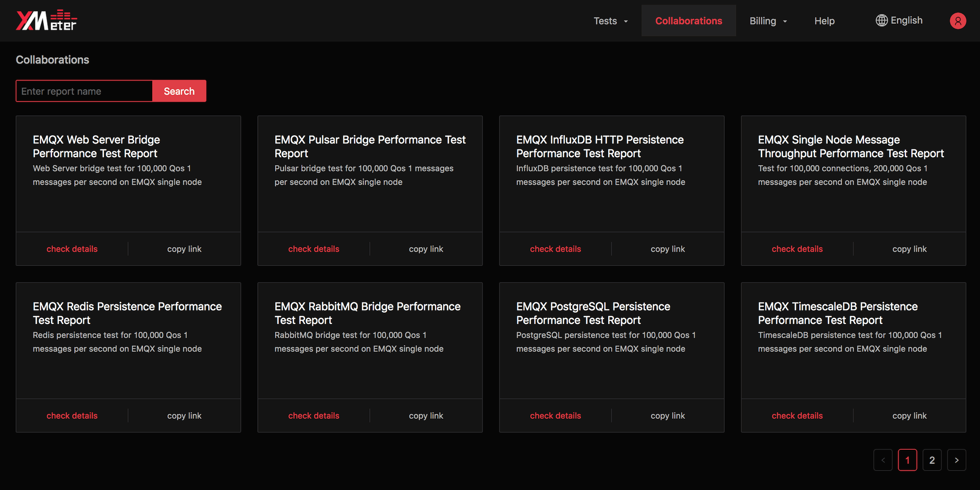980x490 pixels.
Task: Open the Collaborations tab
Action: [689, 21]
